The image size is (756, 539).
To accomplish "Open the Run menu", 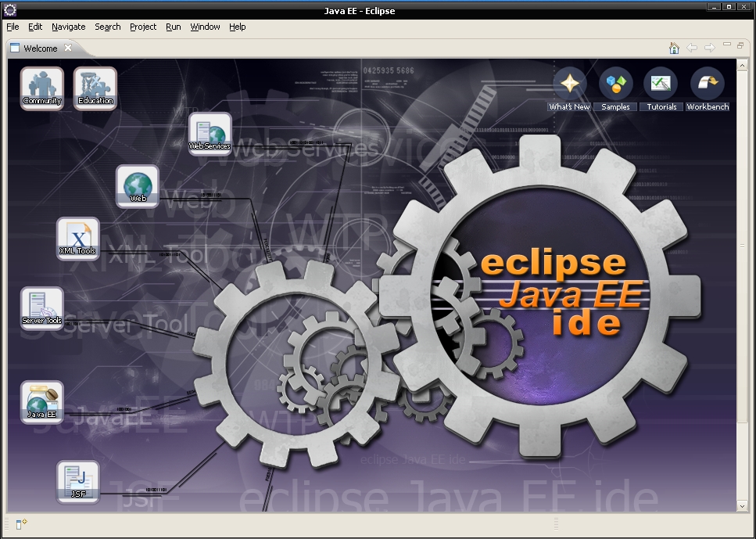I will click(x=173, y=27).
